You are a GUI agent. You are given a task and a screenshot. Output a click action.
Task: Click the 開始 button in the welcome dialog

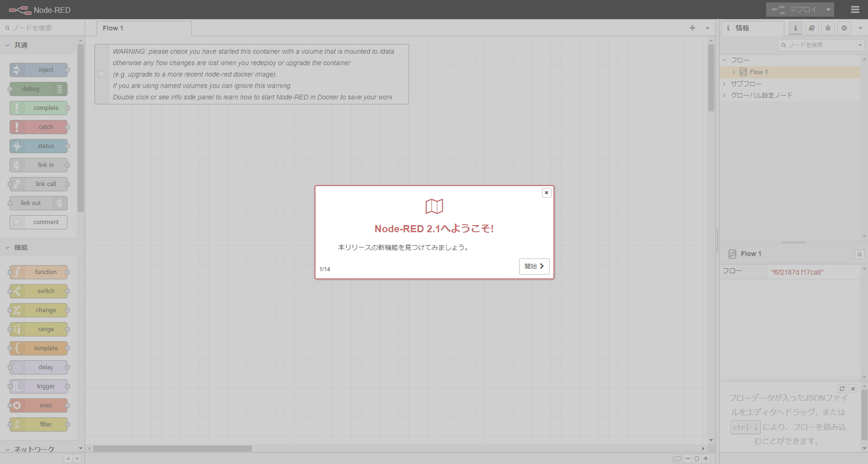click(x=534, y=266)
